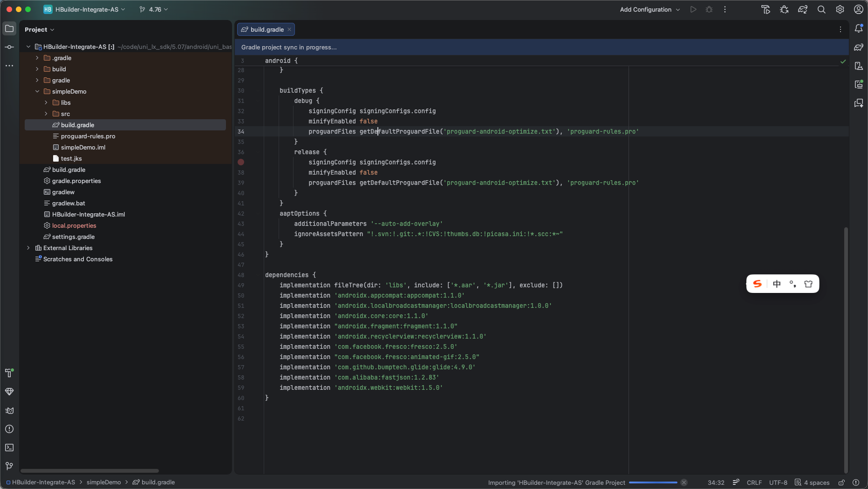
Task: Open local.properties in the project tree
Action: [x=74, y=225]
